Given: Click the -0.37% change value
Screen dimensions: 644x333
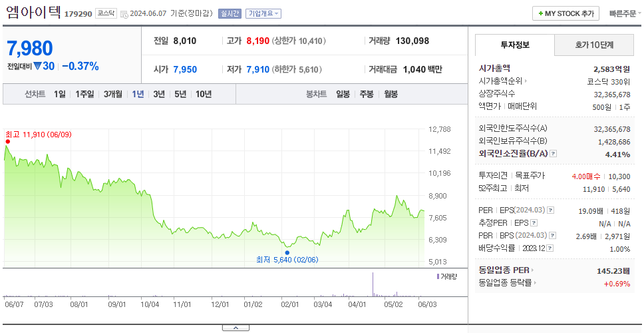Looking at the screenshot, I should tap(80, 66).
